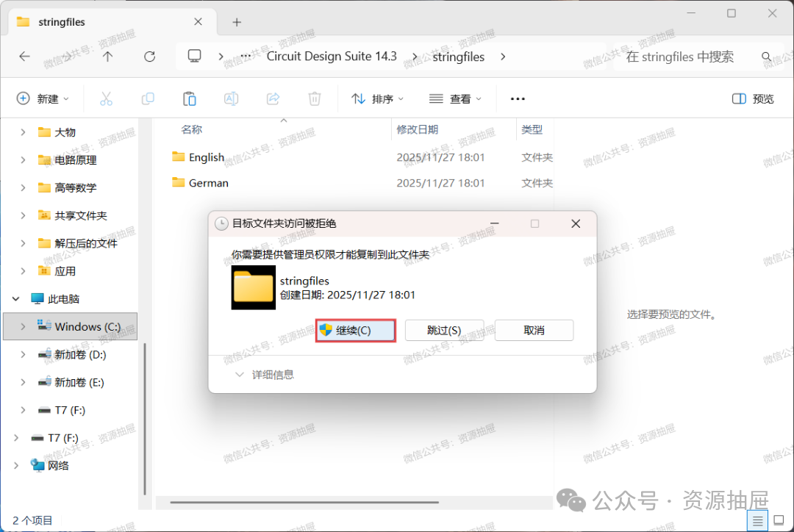This screenshot has width=794, height=532.
Task: Sort by Type (类型) column header
Action: click(532, 129)
